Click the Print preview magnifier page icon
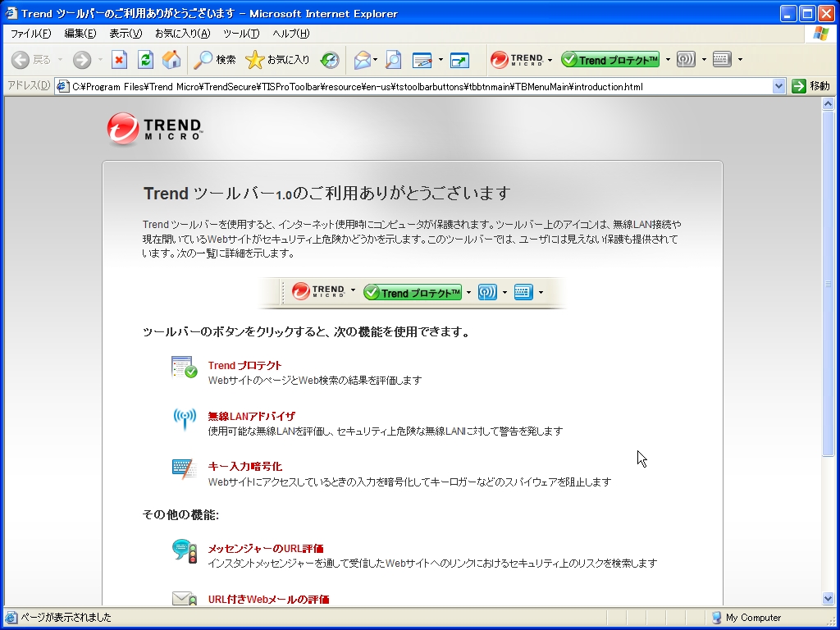The width and height of the screenshot is (840, 630). (x=393, y=59)
